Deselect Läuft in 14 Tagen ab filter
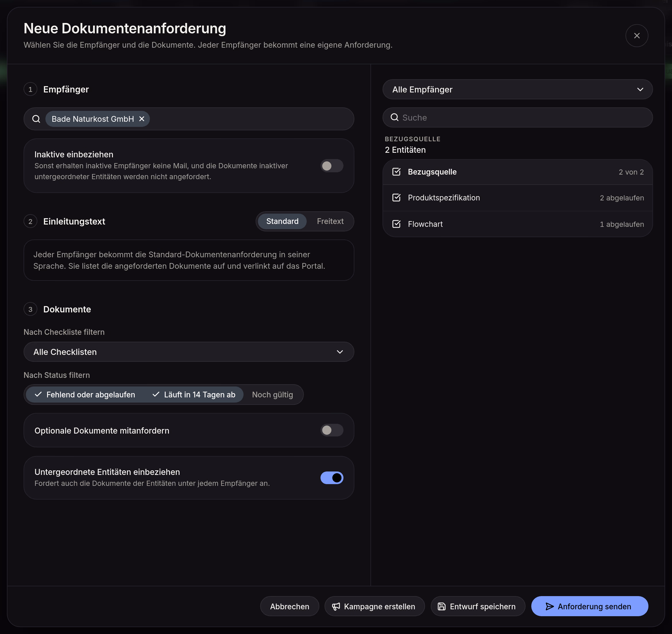This screenshot has width=672, height=634. [194, 395]
